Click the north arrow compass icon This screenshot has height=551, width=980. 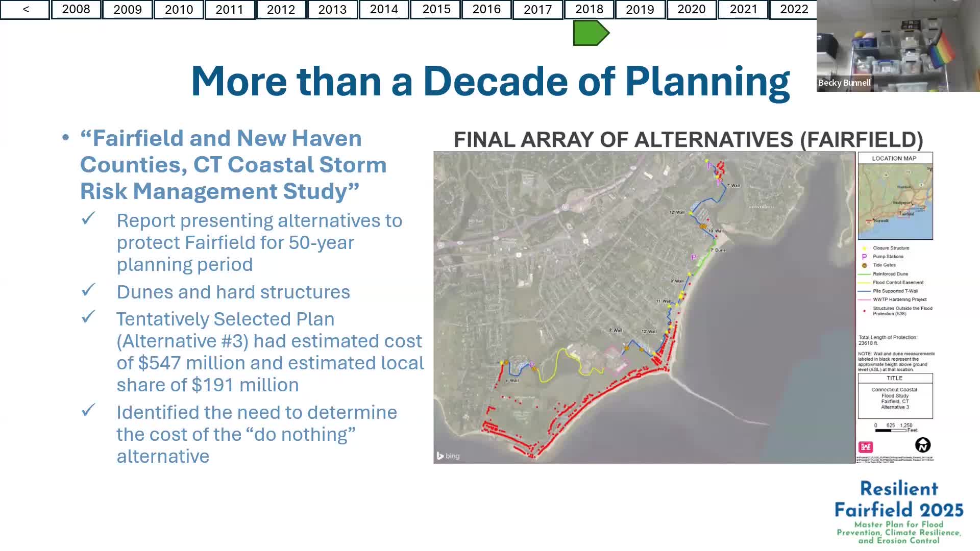pos(923,445)
